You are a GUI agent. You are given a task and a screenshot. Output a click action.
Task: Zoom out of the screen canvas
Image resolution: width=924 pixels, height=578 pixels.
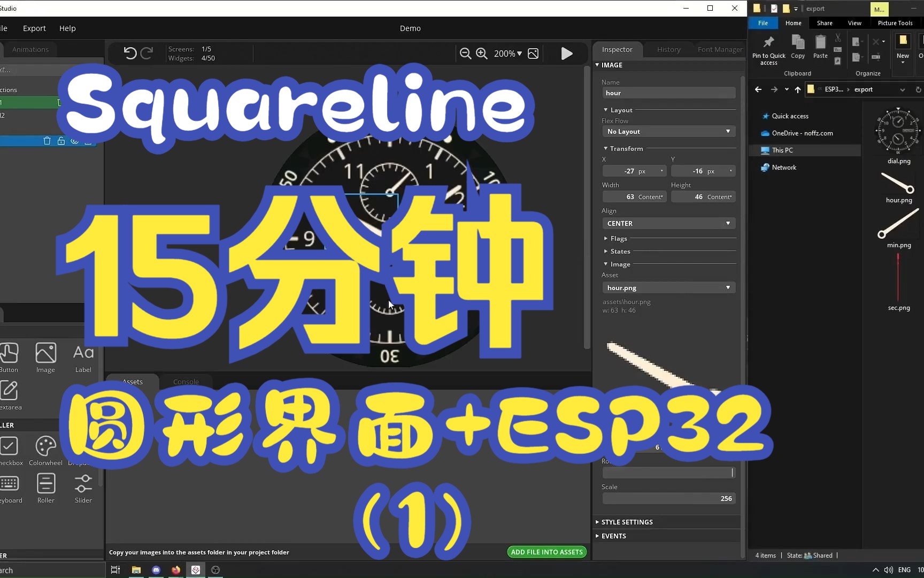point(465,54)
